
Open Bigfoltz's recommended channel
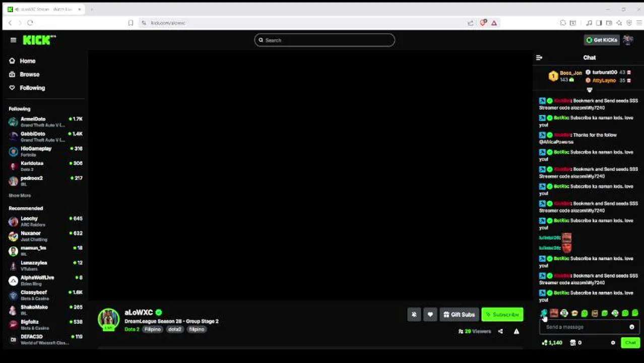tap(45, 325)
